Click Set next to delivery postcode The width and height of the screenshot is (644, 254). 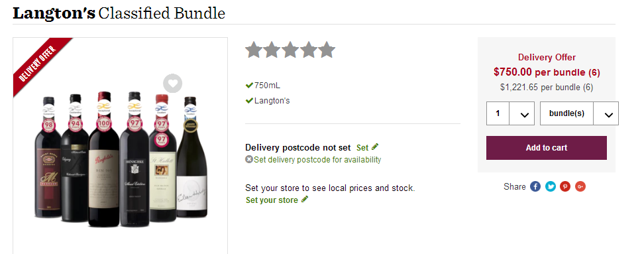click(362, 147)
